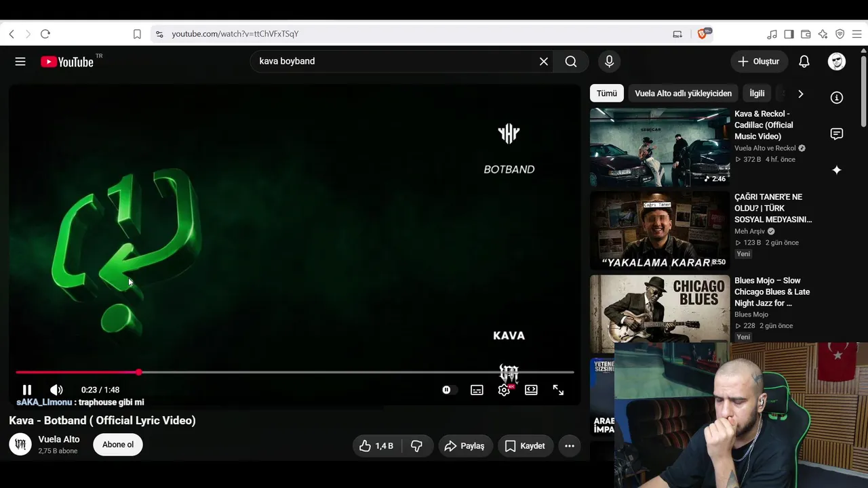
Task: Open the Chicago Blues video thumbnail
Action: 660,314
